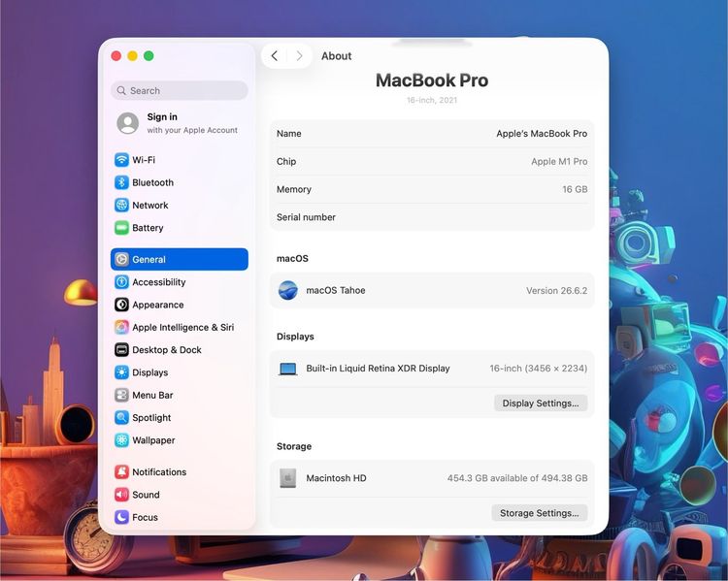Click the General gear icon
The width and height of the screenshot is (728, 581).
point(121,259)
